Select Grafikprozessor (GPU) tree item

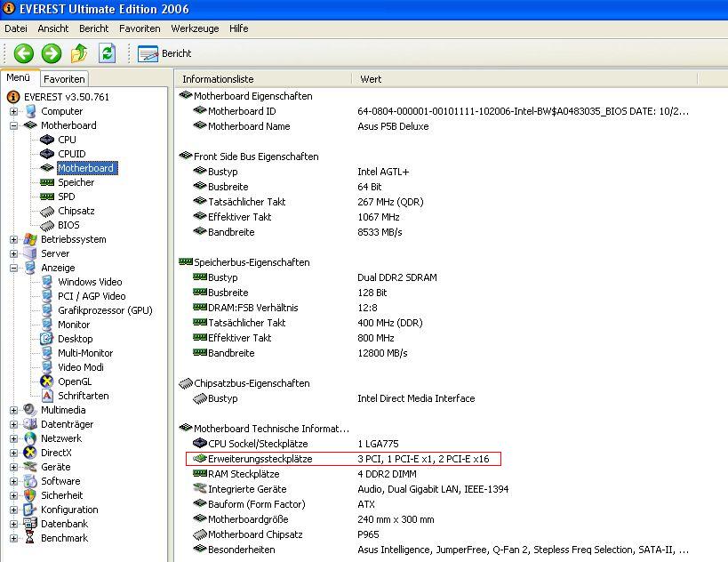(105, 310)
